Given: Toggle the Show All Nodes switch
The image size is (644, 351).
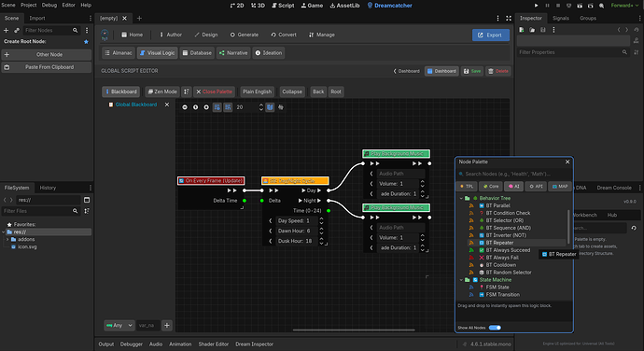Looking at the screenshot, I should (495, 328).
